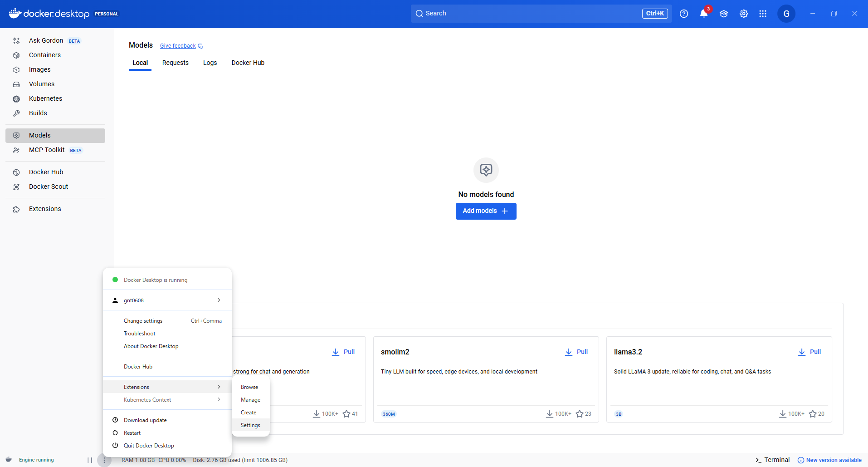Screen dimensions: 868x467
Task: Open the G account avatar
Action: (x=786, y=14)
